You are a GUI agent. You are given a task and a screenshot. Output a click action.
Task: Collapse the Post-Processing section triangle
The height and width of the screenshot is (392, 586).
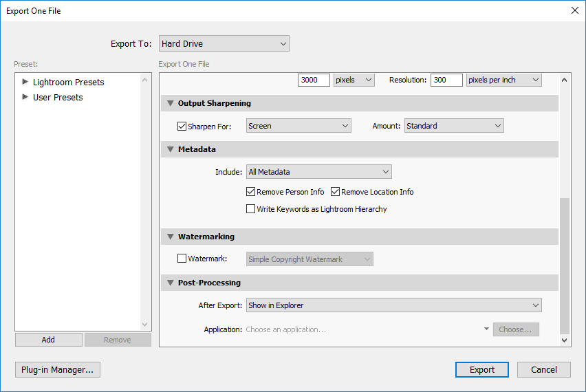pyautogui.click(x=169, y=283)
